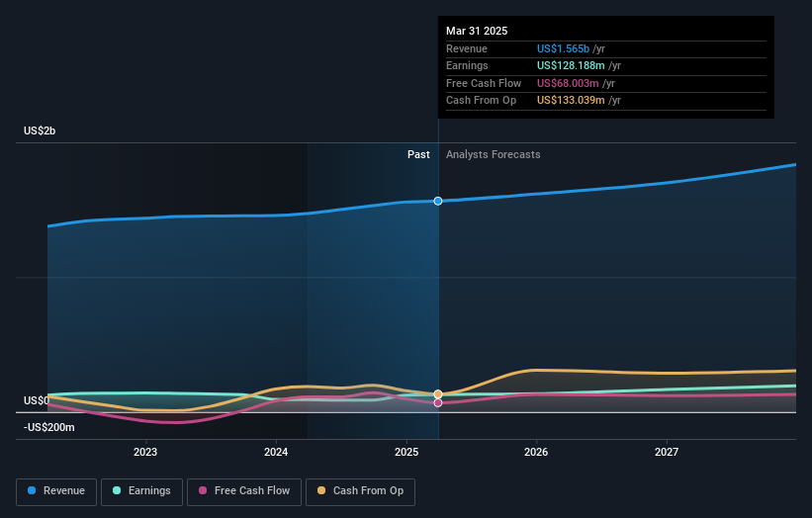Select the 2023 x-axis label

click(145, 452)
